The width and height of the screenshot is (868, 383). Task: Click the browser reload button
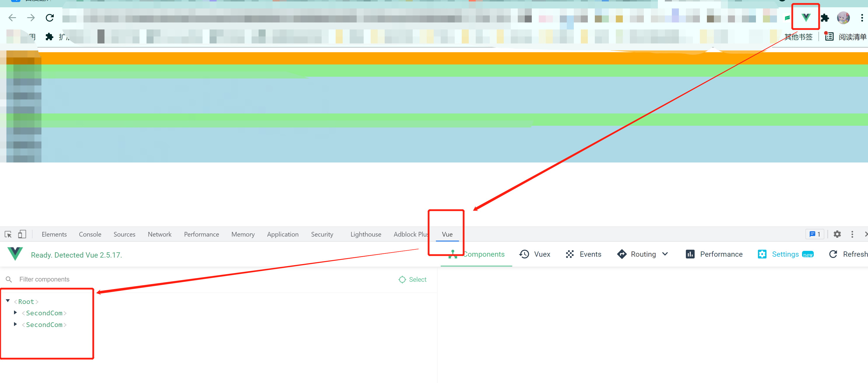coord(50,18)
